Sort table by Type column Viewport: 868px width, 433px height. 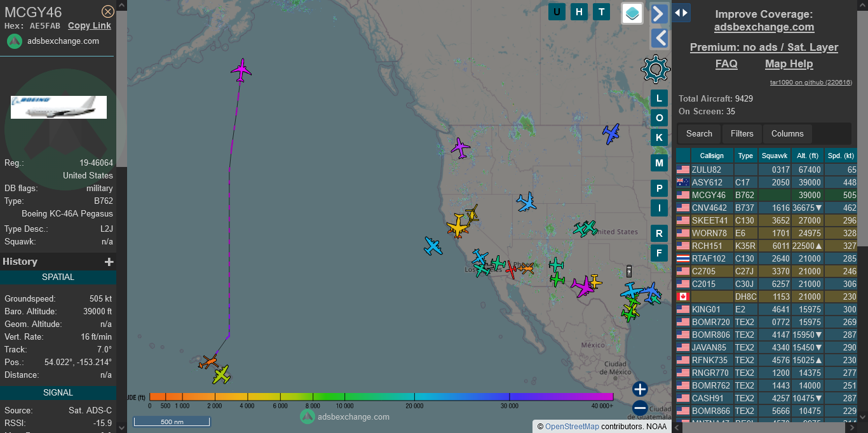tap(745, 156)
